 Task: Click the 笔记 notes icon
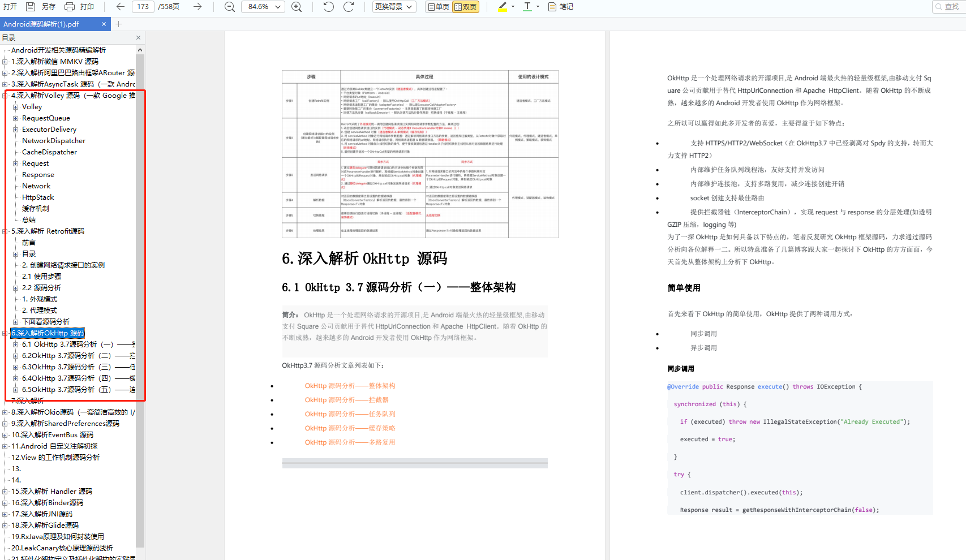pos(552,7)
